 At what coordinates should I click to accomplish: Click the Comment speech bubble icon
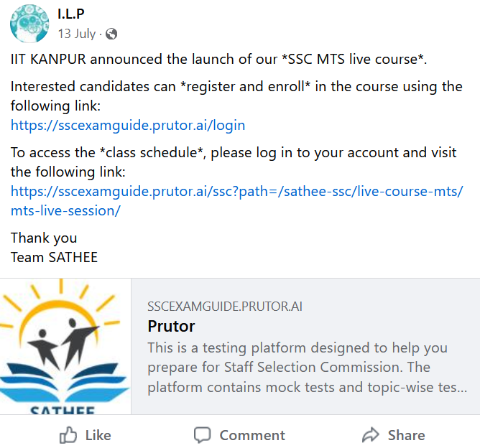203,435
